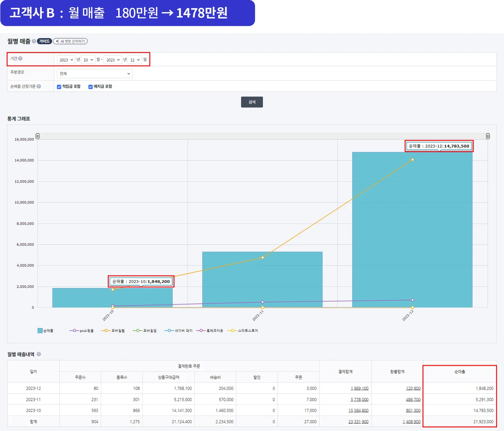Open 환불합계 link 120,900
504x431 pixels.
413,388
